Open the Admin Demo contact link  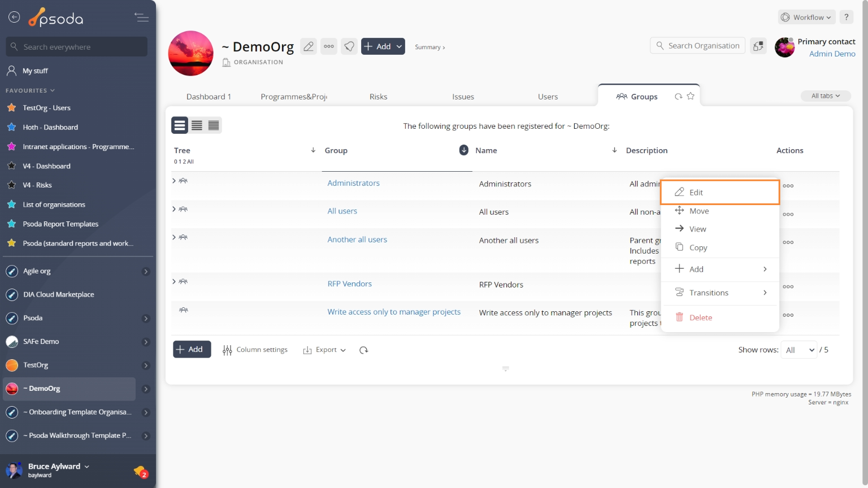tap(832, 54)
